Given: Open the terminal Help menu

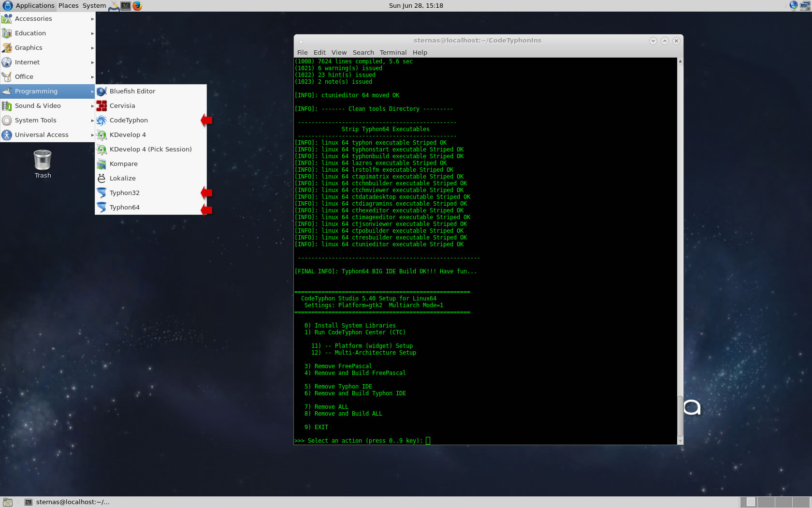Looking at the screenshot, I should [x=420, y=52].
